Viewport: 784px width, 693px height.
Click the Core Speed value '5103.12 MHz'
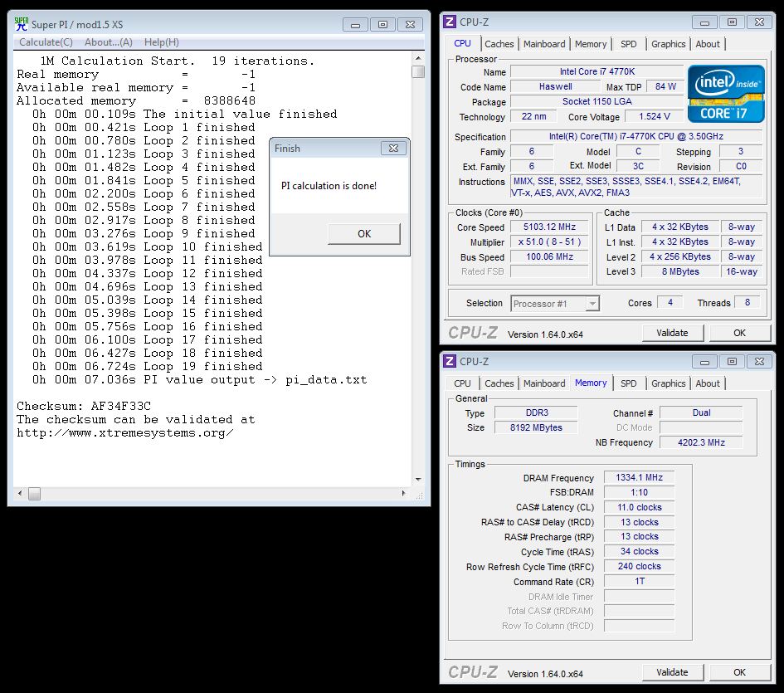[549, 227]
